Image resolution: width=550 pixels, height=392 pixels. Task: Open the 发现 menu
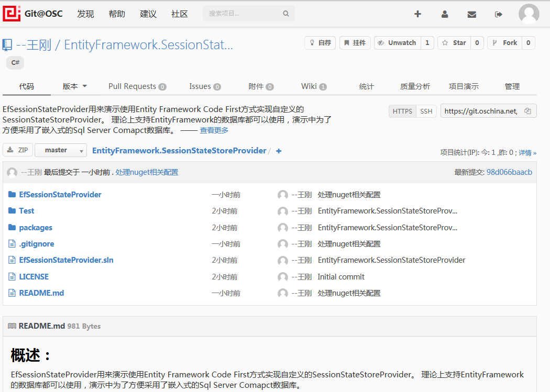[85, 14]
